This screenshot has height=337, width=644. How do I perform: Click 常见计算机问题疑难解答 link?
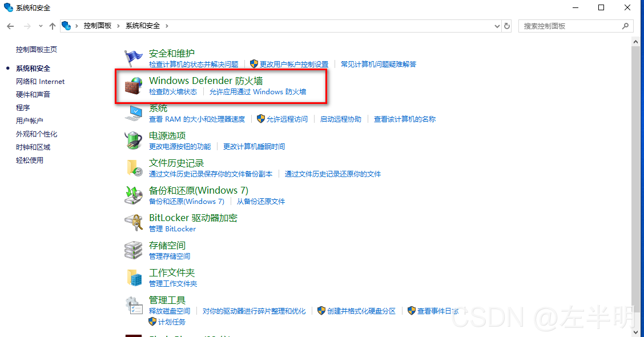tap(379, 64)
